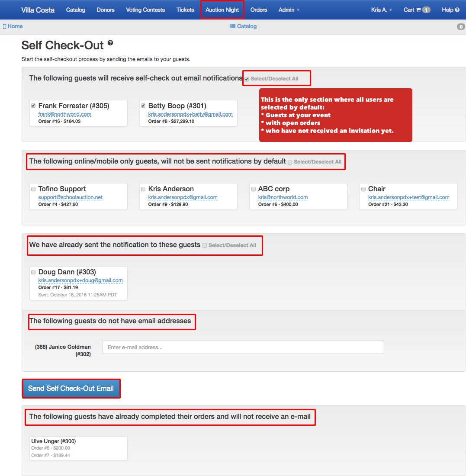
Task: Select the Auction Night navbar item
Action: pos(222,10)
